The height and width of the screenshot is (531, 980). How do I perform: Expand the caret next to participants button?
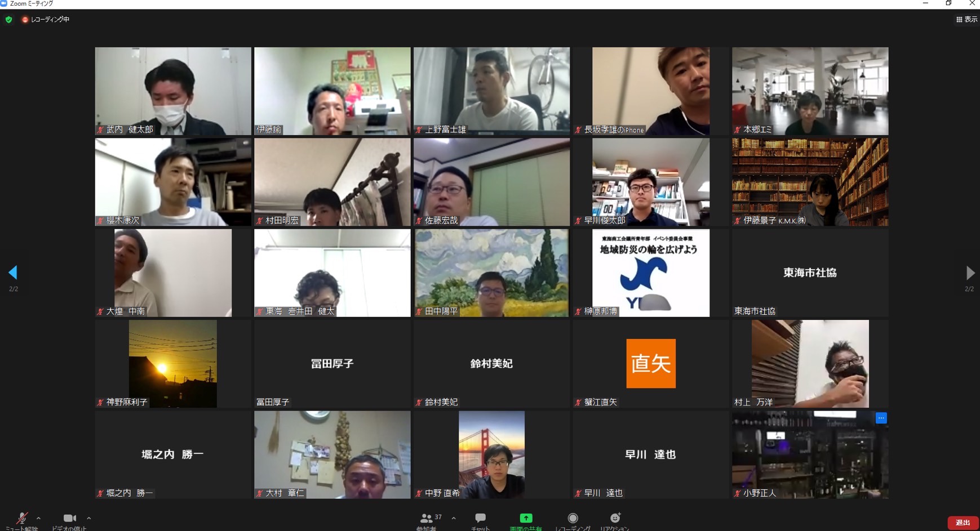pyautogui.click(x=454, y=519)
